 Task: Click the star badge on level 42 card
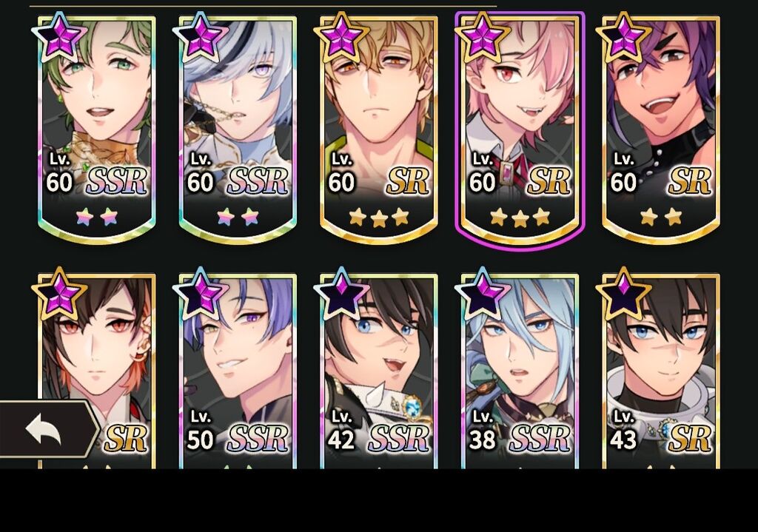[341, 293]
